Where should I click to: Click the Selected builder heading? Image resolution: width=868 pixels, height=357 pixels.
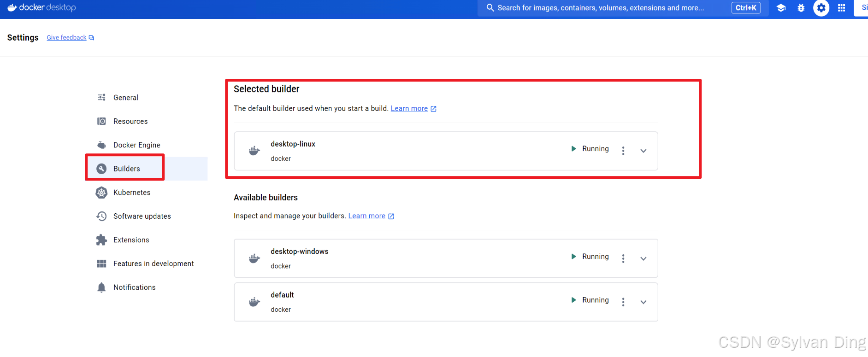click(x=266, y=89)
